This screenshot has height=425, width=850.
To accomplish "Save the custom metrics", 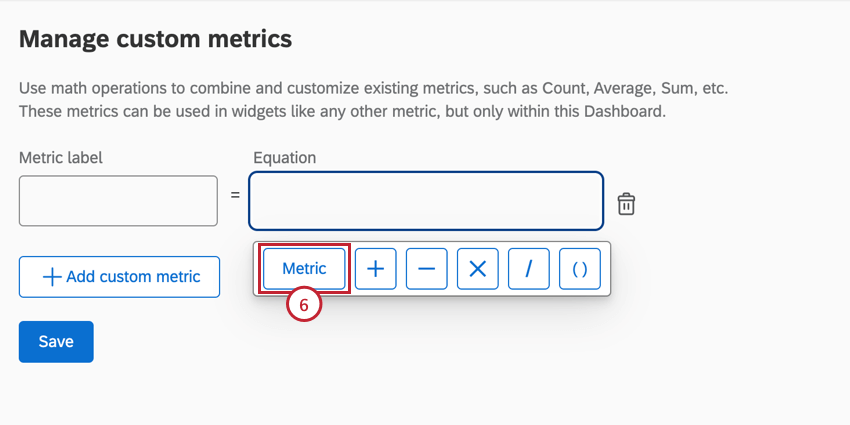I will (56, 342).
